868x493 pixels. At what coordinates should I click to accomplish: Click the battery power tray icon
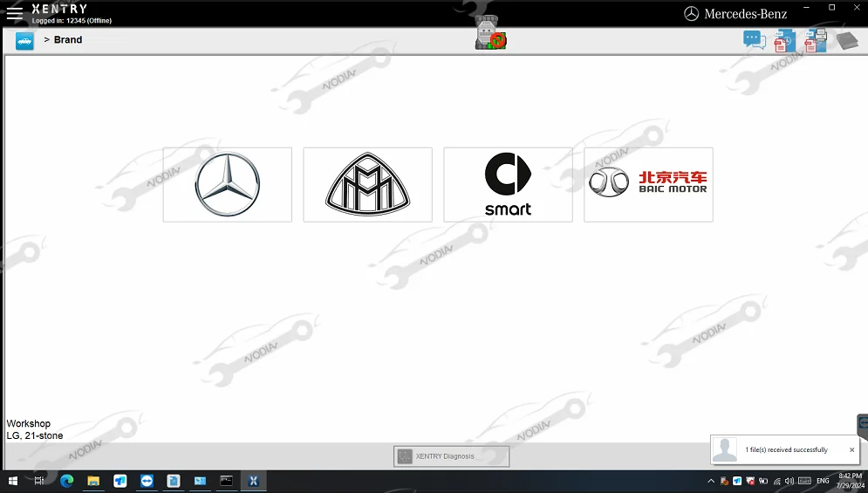point(763,481)
